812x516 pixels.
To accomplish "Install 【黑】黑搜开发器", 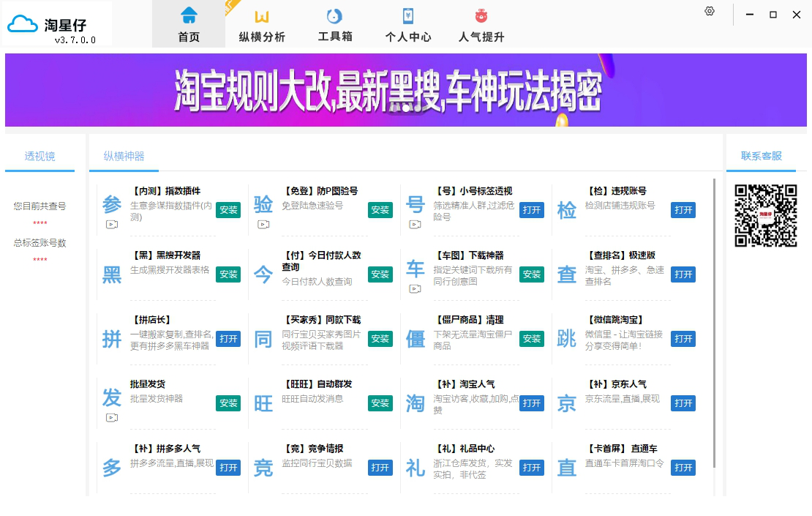I will 228,274.
